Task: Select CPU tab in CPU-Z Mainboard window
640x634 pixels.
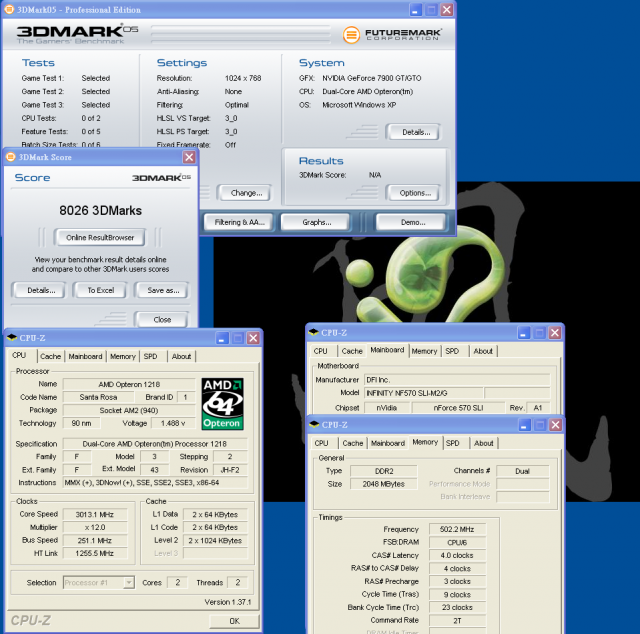Action: pos(320,351)
